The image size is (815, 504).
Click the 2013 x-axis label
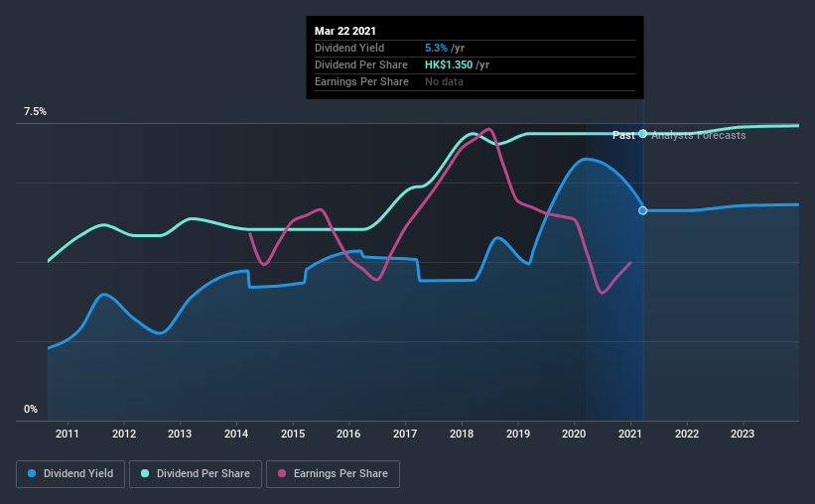point(180,434)
